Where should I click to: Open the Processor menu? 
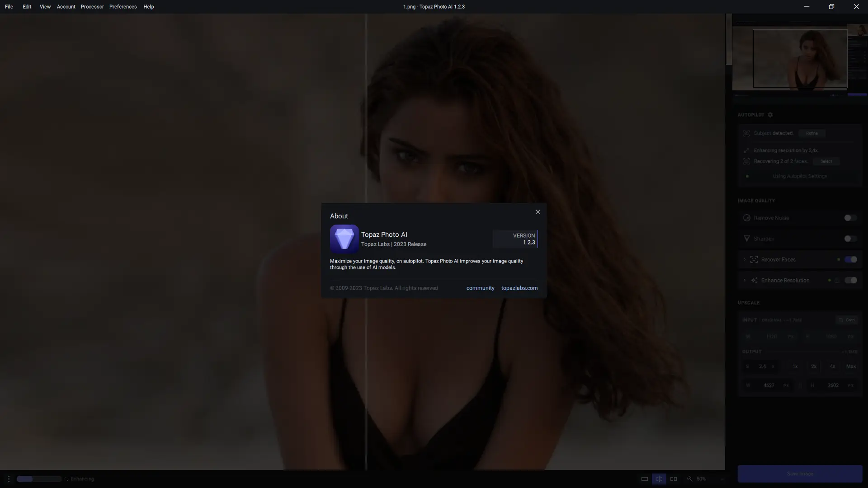pos(92,7)
